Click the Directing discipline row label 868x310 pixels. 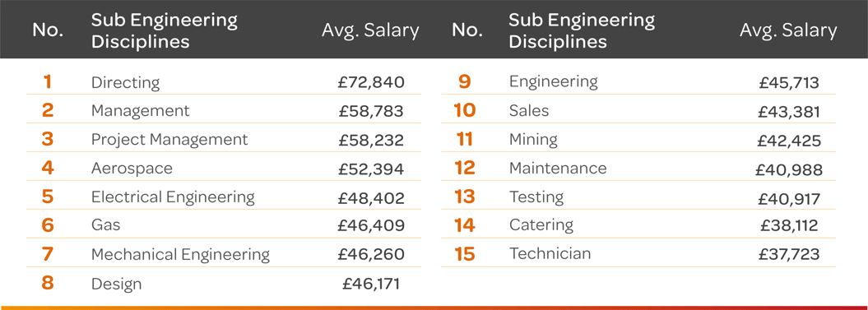(x=125, y=83)
